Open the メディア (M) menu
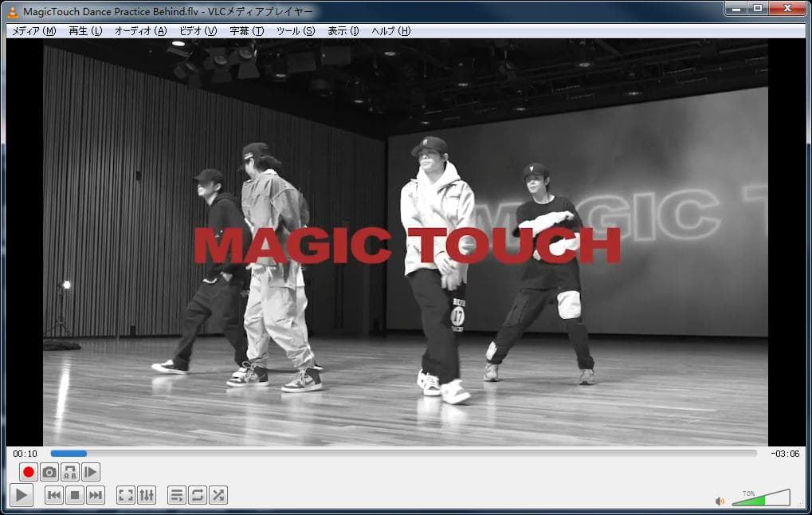 [x=33, y=31]
